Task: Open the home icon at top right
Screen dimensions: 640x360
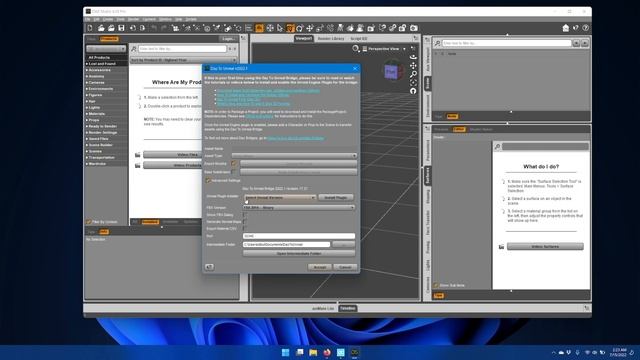Action: pos(566,28)
